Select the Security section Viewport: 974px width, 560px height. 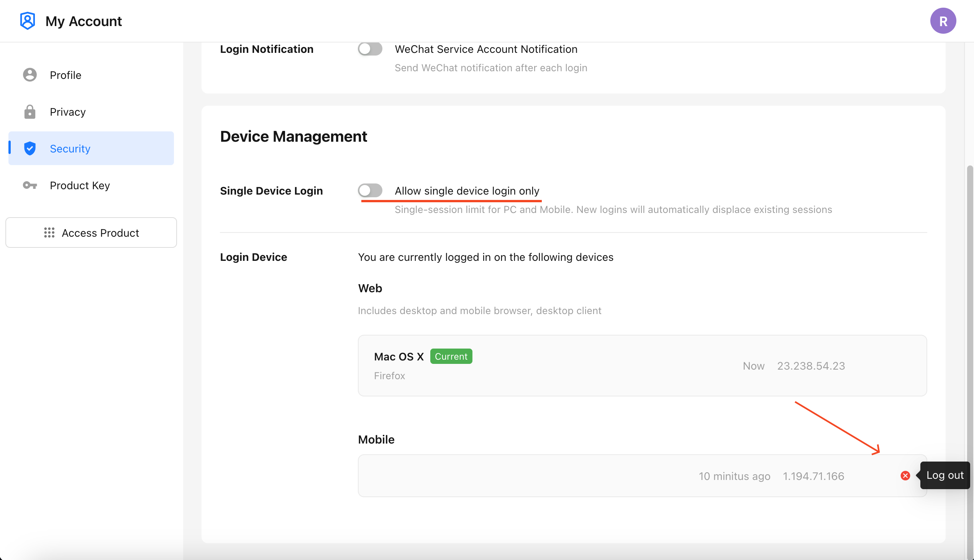coord(91,149)
